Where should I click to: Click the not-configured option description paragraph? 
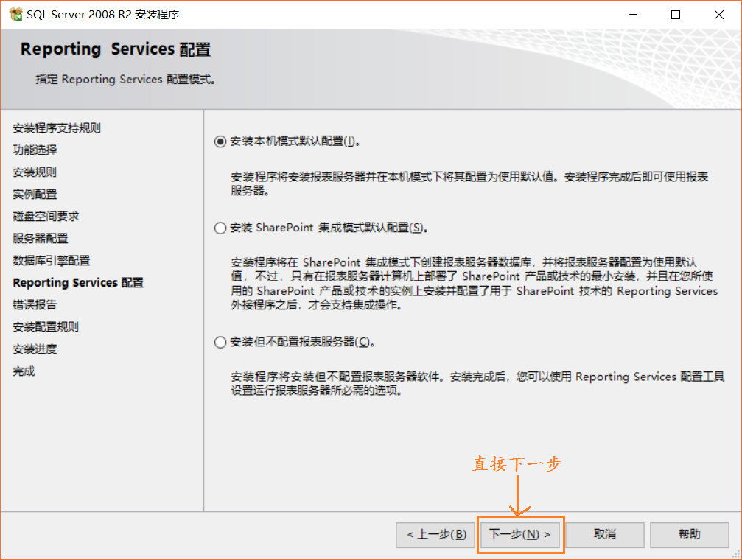(478, 383)
